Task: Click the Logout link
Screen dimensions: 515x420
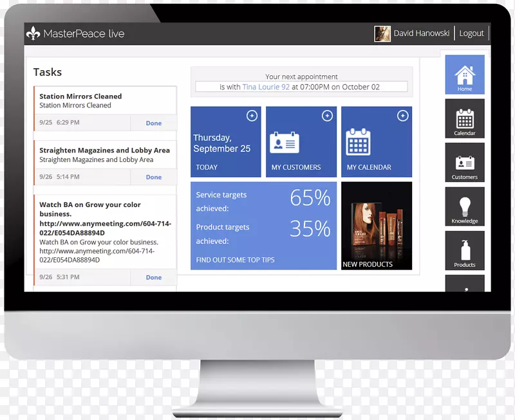Action: 471,33
